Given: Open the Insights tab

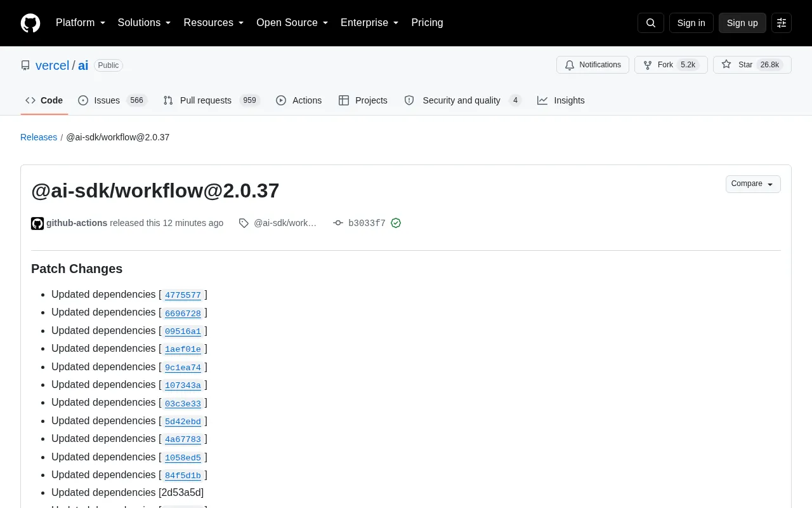Looking at the screenshot, I should point(561,100).
